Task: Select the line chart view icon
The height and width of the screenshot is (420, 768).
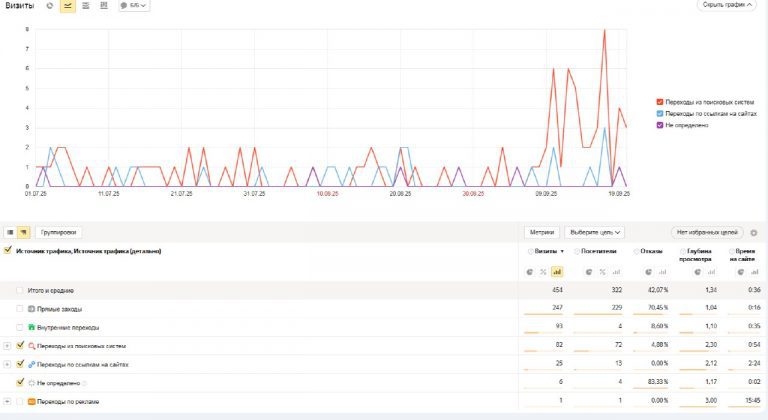Action: click(x=67, y=6)
